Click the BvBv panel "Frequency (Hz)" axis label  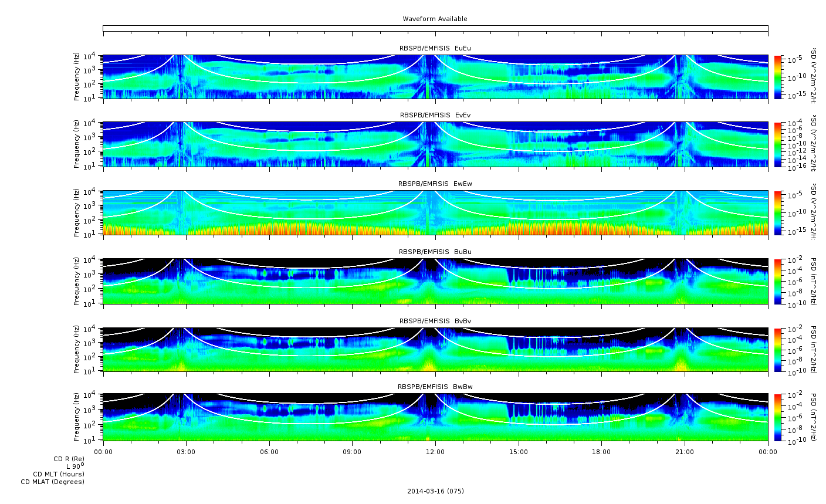click(77, 350)
